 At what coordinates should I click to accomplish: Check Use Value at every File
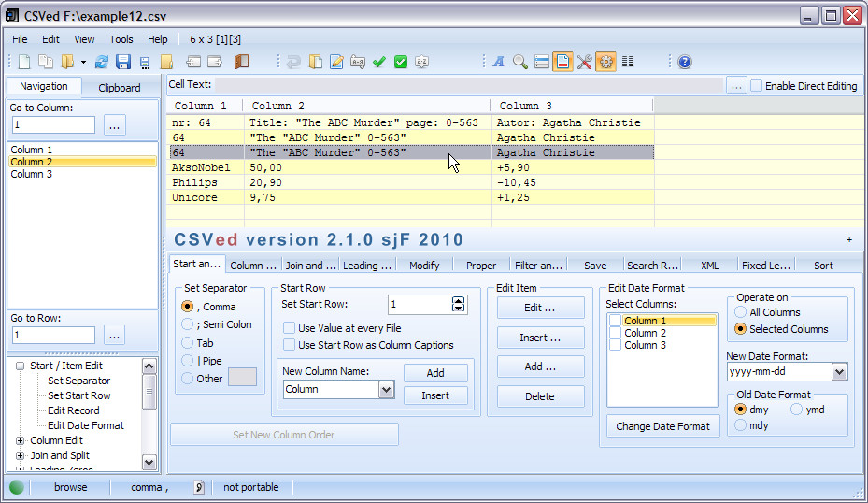coord(289,328)
